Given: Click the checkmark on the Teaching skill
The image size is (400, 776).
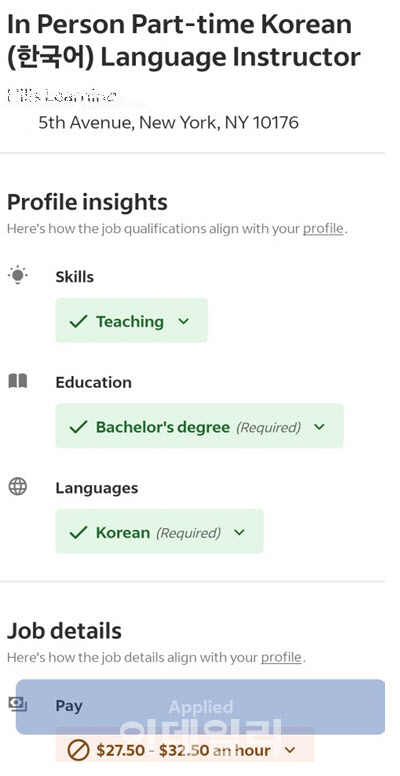Looking at the screenshot, I should (x=78, y=322).
